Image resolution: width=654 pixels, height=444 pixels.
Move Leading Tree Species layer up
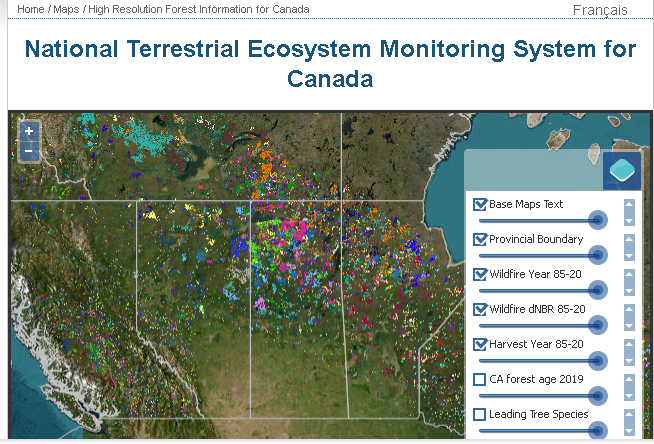click(x=629, y=415)
